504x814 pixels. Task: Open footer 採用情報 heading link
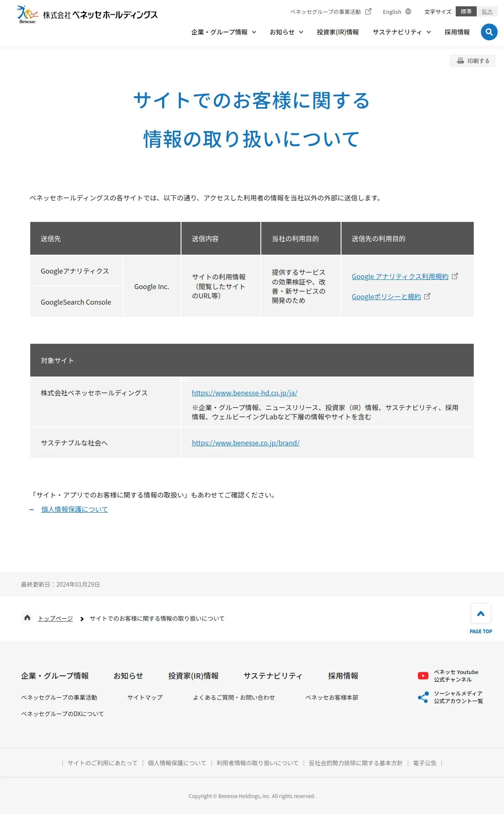coord(343,676)
